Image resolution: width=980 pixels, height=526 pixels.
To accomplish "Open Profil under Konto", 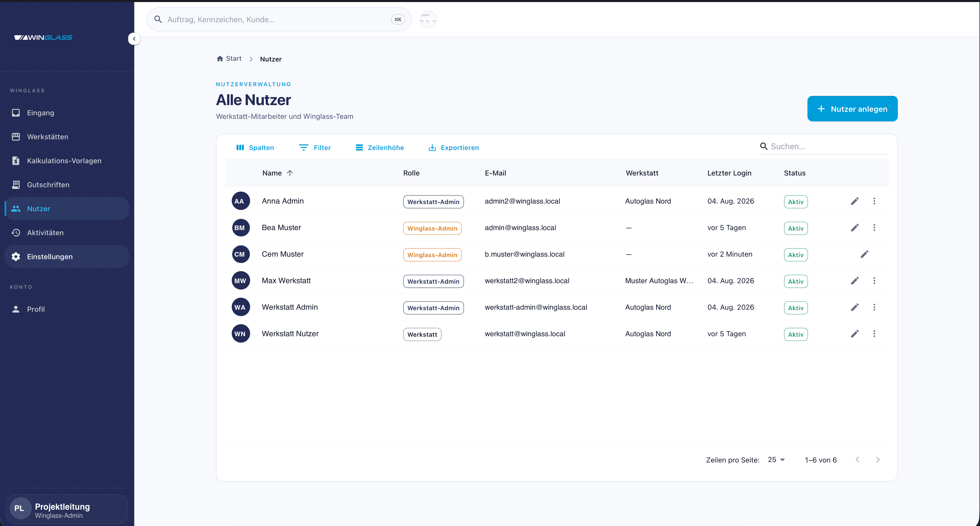I will point(67,309).
